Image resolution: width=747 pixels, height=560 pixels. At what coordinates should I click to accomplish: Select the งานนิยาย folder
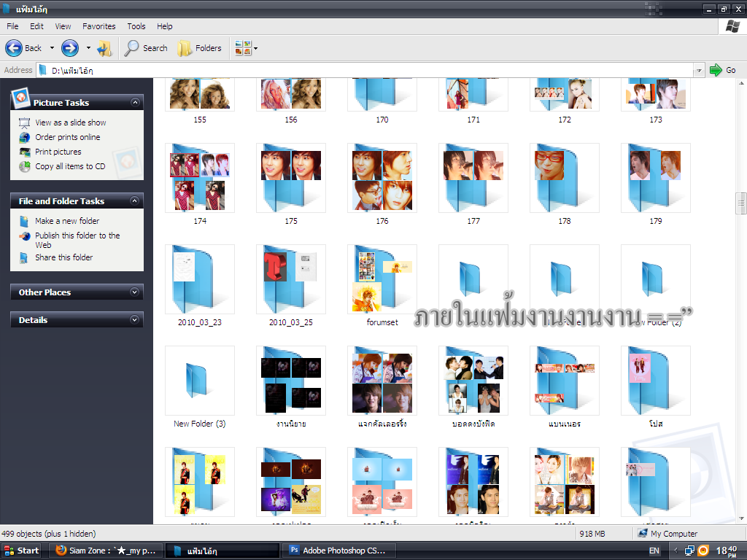[x=291, y=386]
